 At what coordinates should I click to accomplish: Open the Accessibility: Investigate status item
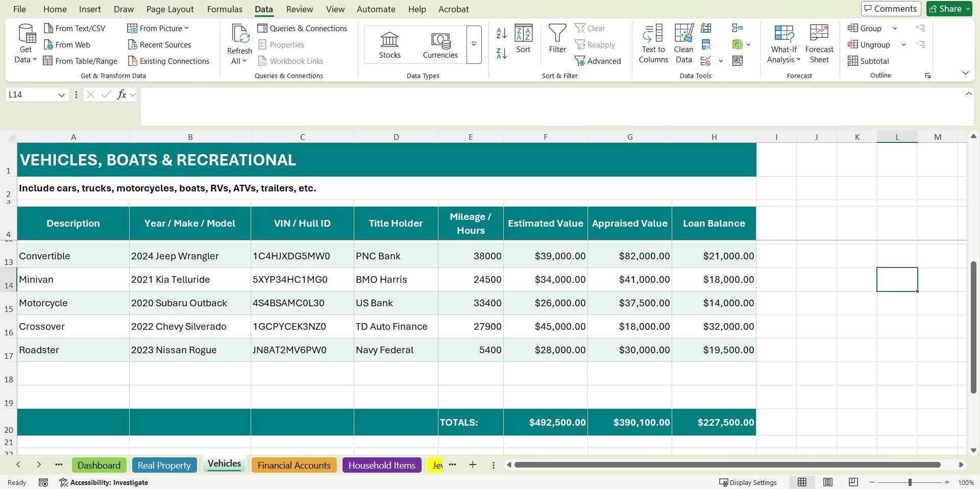[104, 482]
